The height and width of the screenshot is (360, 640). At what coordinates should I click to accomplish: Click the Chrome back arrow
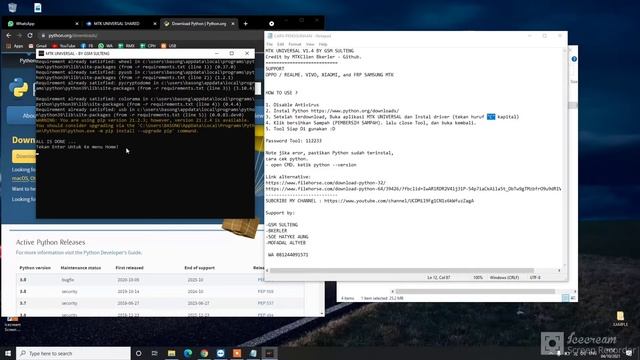(x=9, y=36)
